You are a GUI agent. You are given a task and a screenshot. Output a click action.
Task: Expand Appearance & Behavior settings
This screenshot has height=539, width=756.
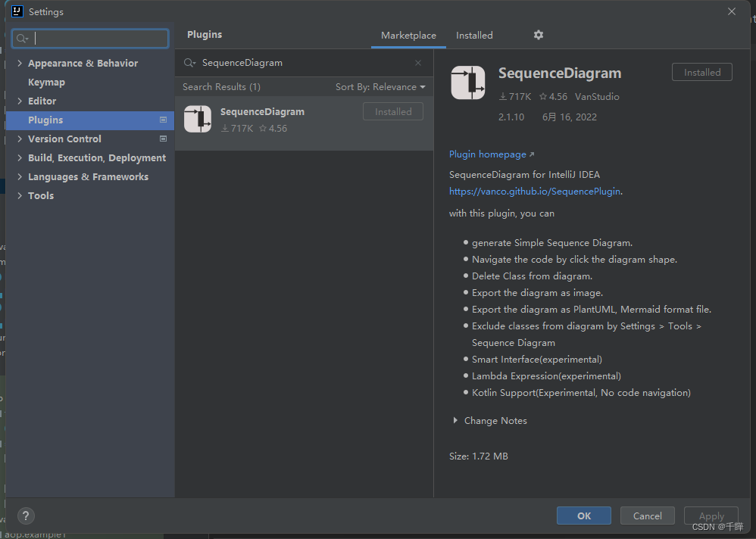click(x=20, y=63)
